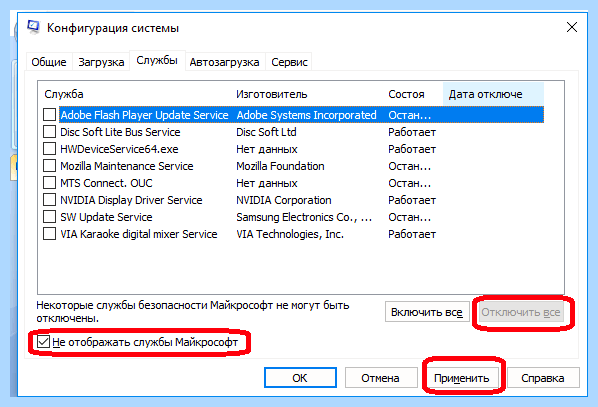
Task: Select the SW Update Service name
Action: click(x=106, y=217)
